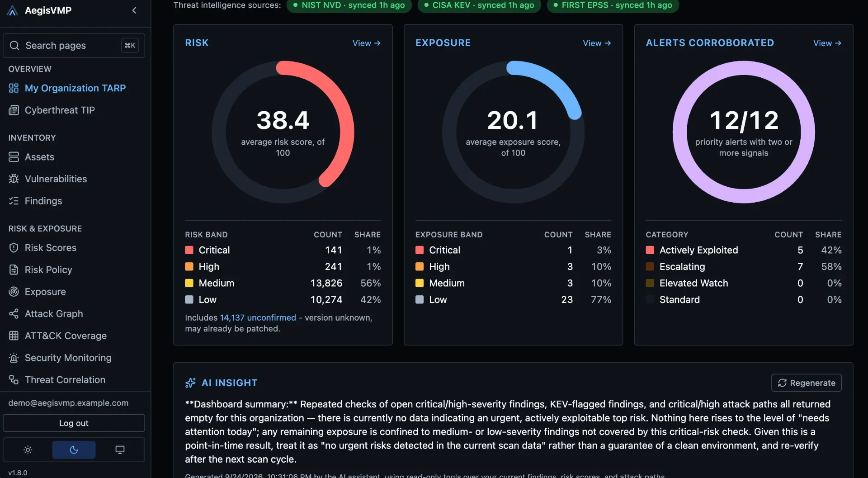
Task: Click the Critical risk band red swatch
Action: (x=189, y=250)
